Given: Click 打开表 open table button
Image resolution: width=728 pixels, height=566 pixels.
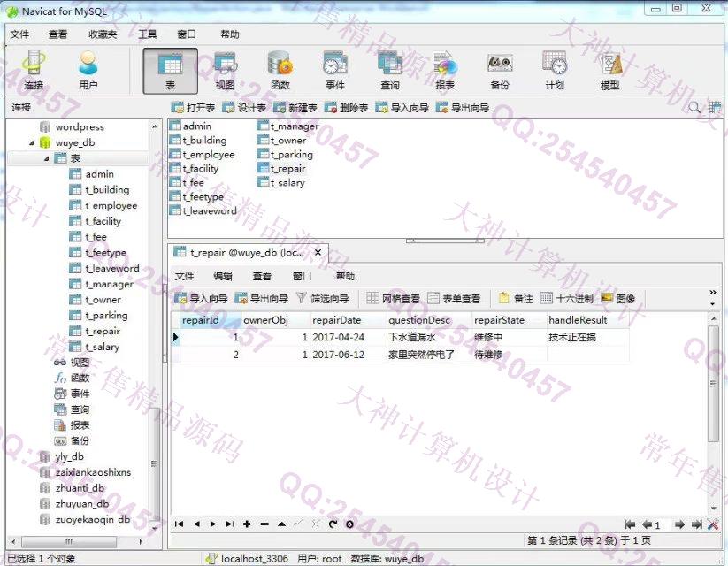Looking at the screenshot, I should click(193, 108).
